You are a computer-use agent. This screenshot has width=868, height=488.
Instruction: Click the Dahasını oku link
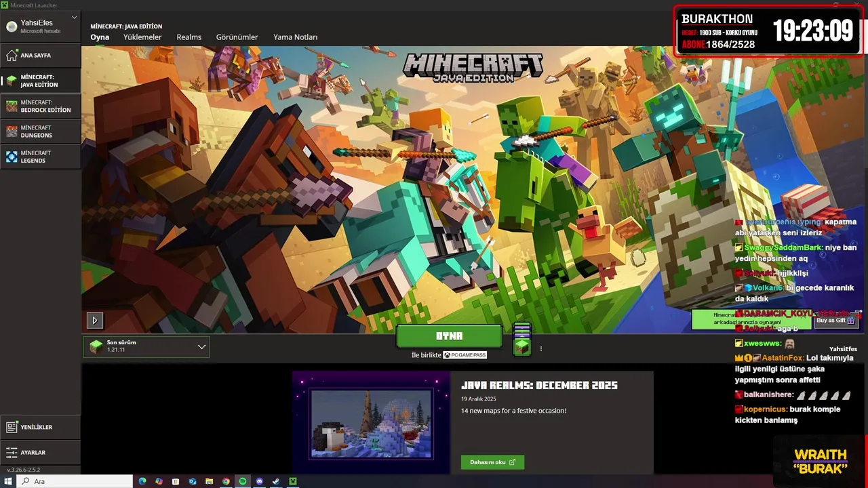(492, 462)
